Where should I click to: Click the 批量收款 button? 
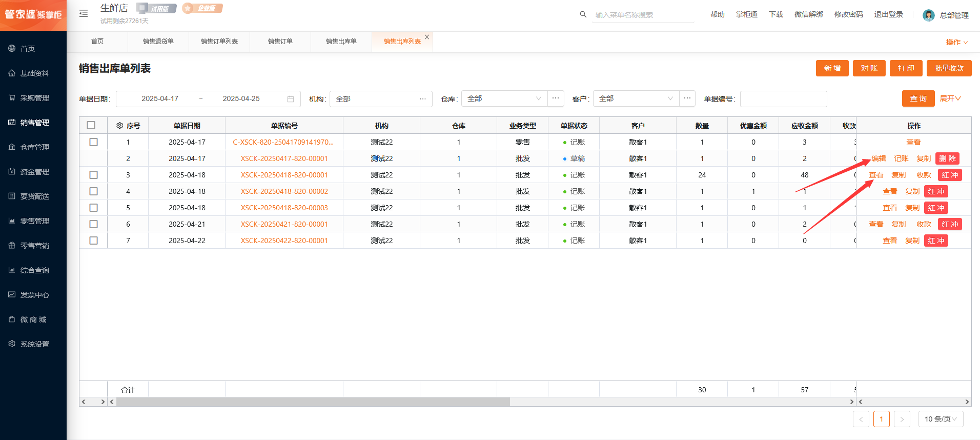tap(949, 68)
